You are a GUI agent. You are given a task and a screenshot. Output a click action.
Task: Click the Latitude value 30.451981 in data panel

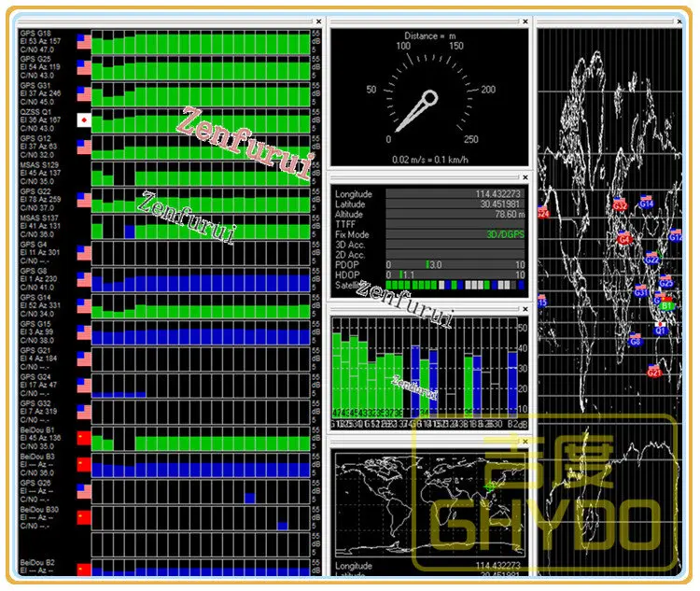499,204
